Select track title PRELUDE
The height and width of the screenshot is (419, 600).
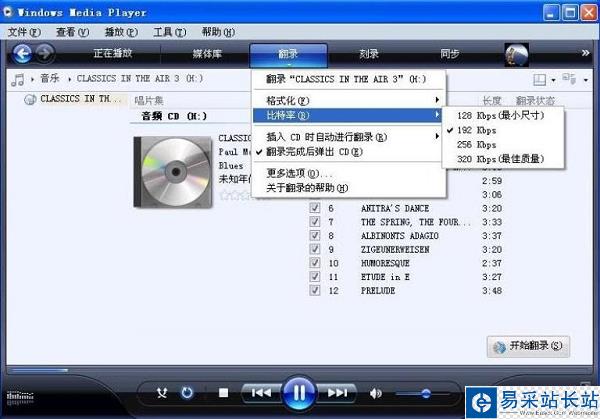[378, 290]
